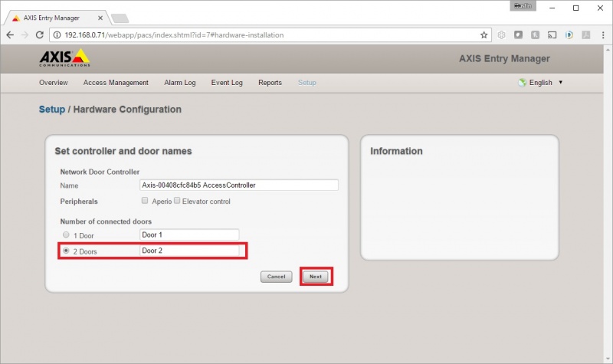Click the Next button

(x=316, y=277)
